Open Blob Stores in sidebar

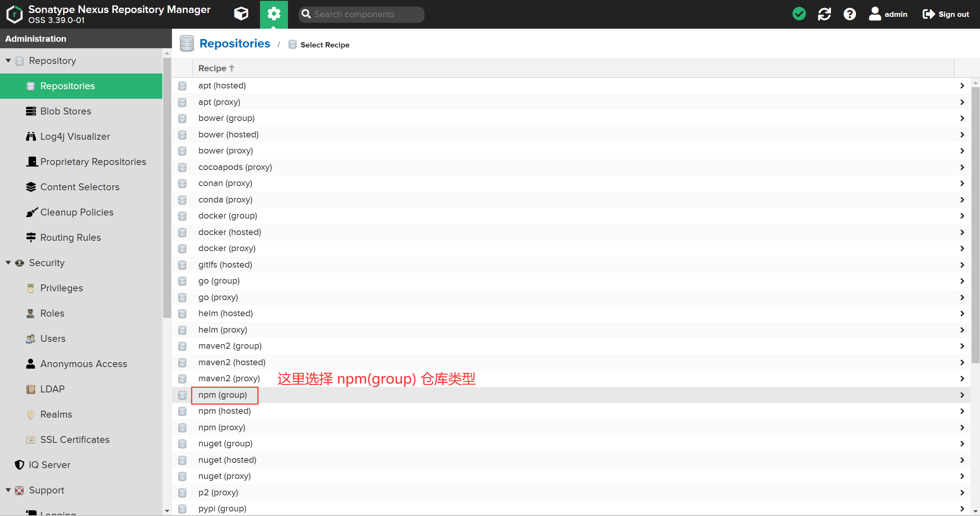pos(65,111)
